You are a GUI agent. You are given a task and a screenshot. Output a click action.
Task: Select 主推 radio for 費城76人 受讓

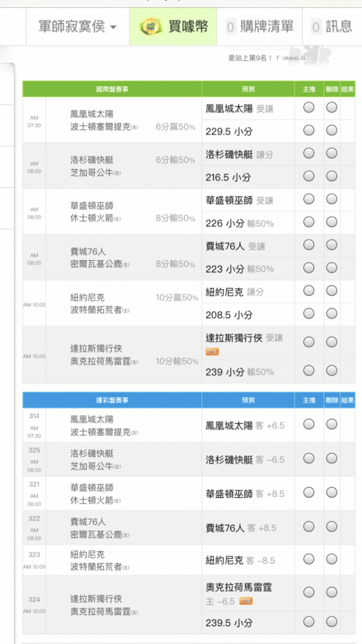coord(309,245)
